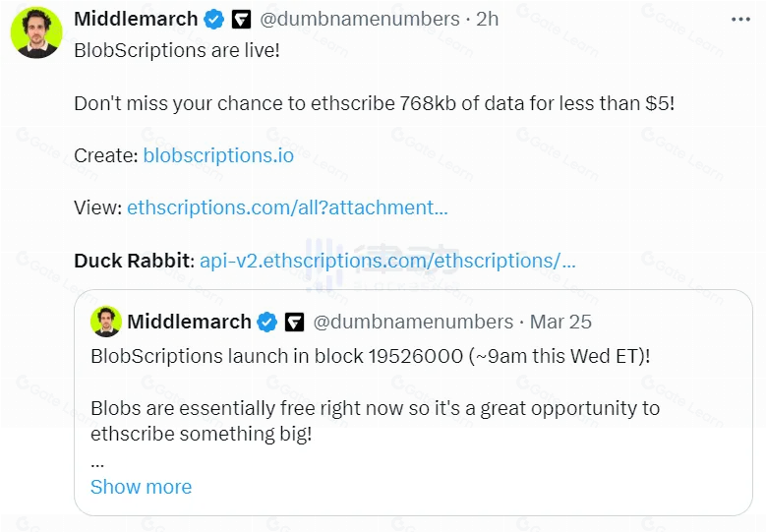Open the more options menu (three dots)
This screenshot has height=532, width=766.
coord(739,19)
